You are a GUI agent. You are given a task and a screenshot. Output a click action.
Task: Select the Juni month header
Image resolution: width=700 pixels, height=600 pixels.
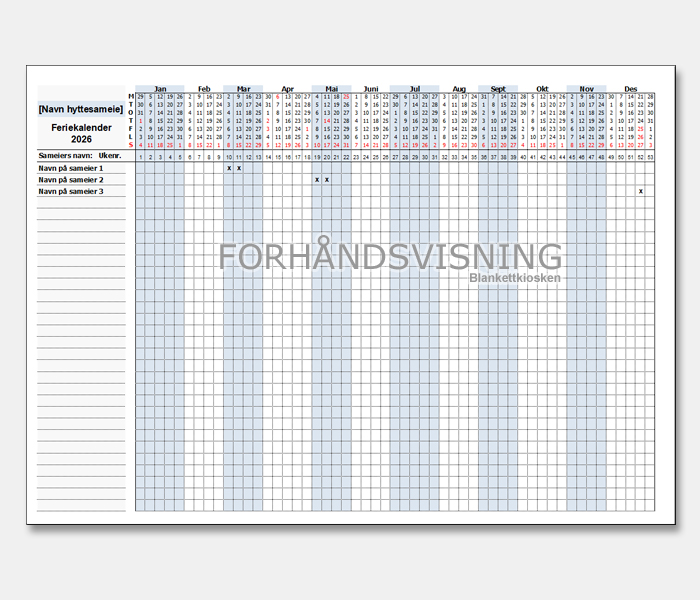(371, 88)
